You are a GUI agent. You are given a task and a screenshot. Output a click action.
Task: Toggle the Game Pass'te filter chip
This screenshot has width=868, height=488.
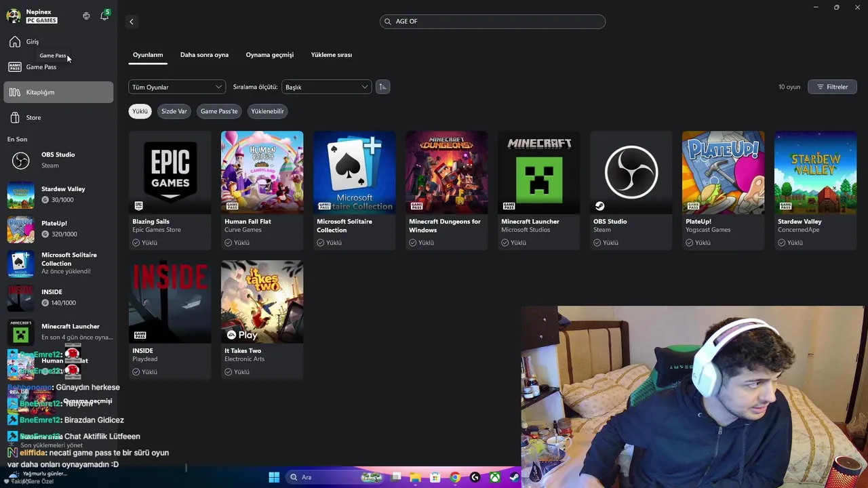point(219,111)
